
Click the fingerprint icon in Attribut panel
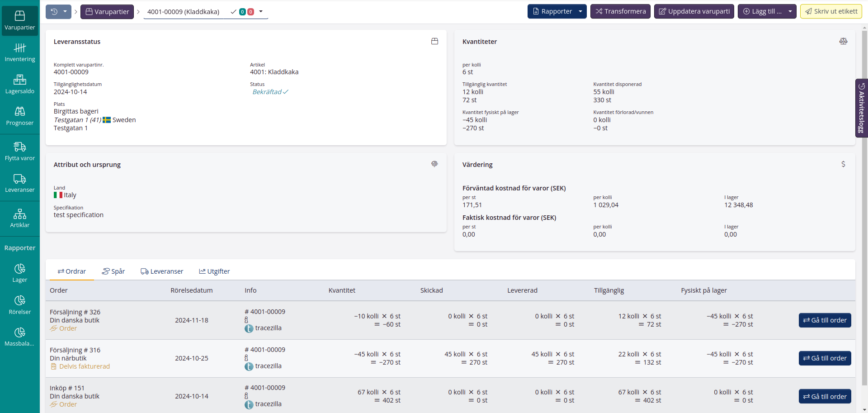point(434,164)
